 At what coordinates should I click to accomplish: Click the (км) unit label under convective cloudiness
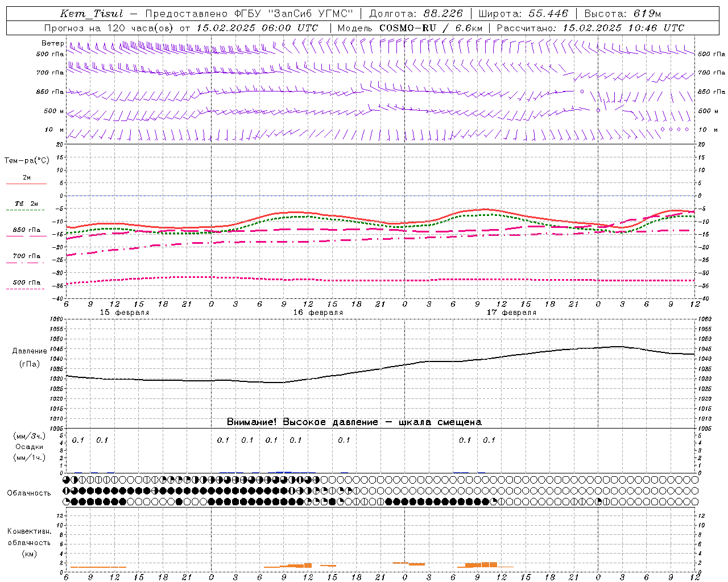click(x=29, y=554)
